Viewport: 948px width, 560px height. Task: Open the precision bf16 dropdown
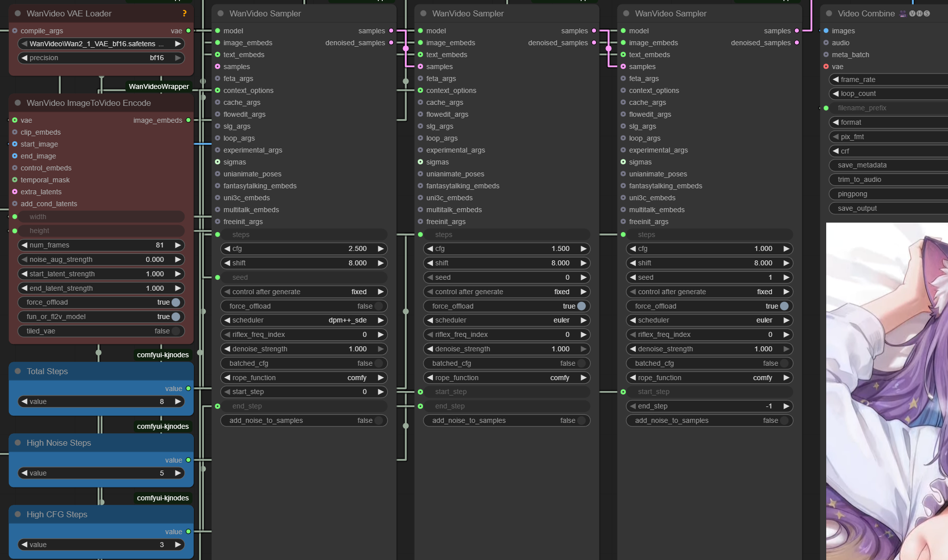click(x=101, y=58)
